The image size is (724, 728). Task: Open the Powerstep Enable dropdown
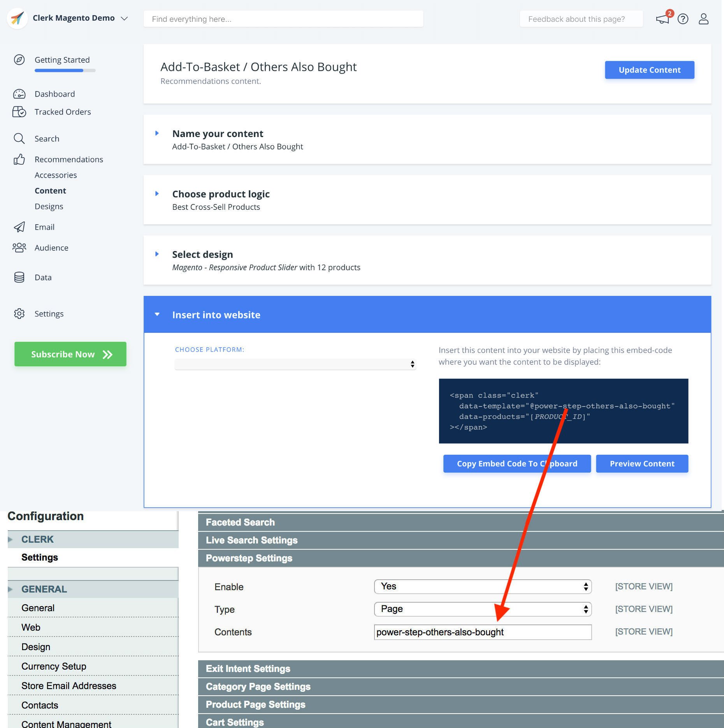(483, 587)
